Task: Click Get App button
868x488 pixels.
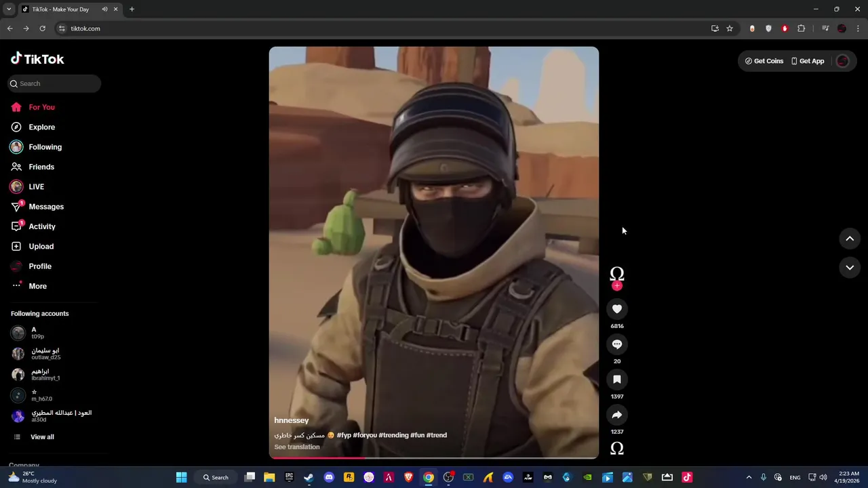Action: 808,61
